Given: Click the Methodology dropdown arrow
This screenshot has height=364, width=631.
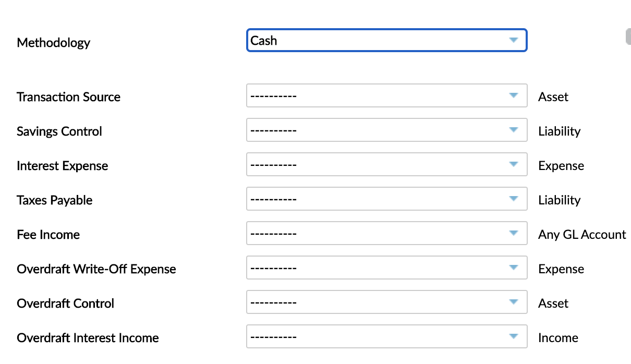Looking at the screenshot, I should point(514,40).
